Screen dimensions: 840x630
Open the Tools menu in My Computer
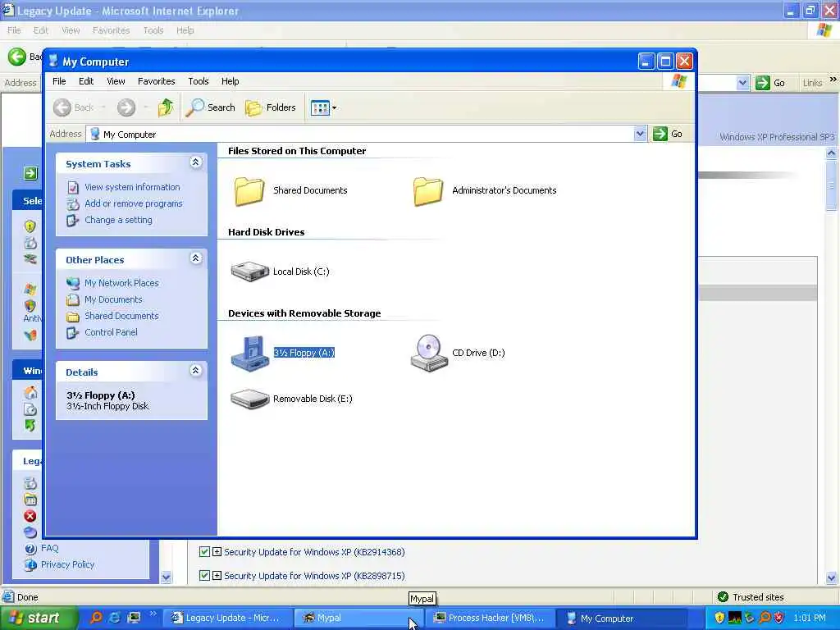coord(198,81)
